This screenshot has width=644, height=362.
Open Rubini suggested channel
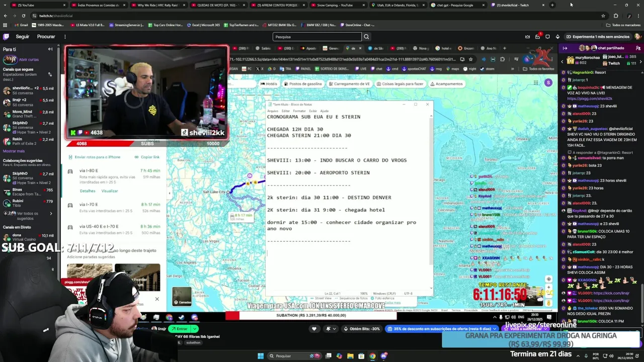coord(29,203)
